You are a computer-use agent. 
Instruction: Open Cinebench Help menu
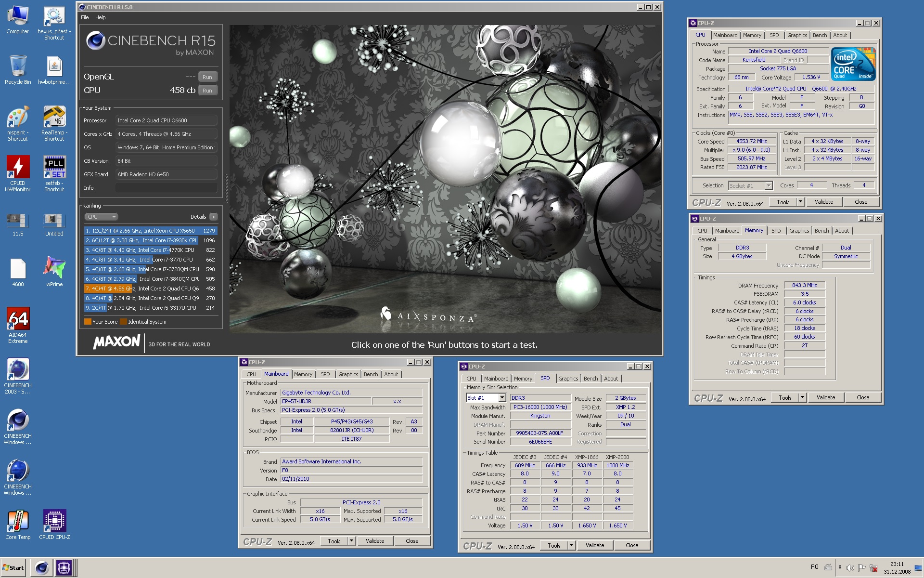(100, 17)
